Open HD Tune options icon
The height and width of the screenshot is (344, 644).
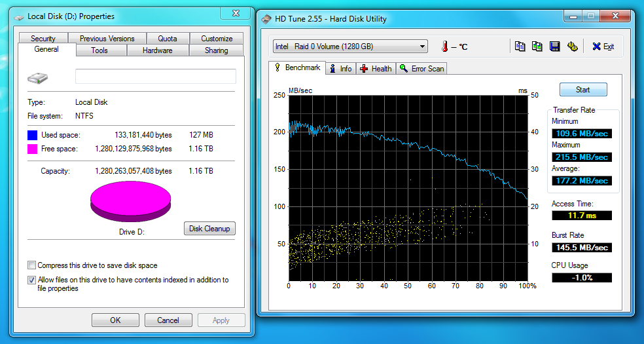[x=573, y=47]
